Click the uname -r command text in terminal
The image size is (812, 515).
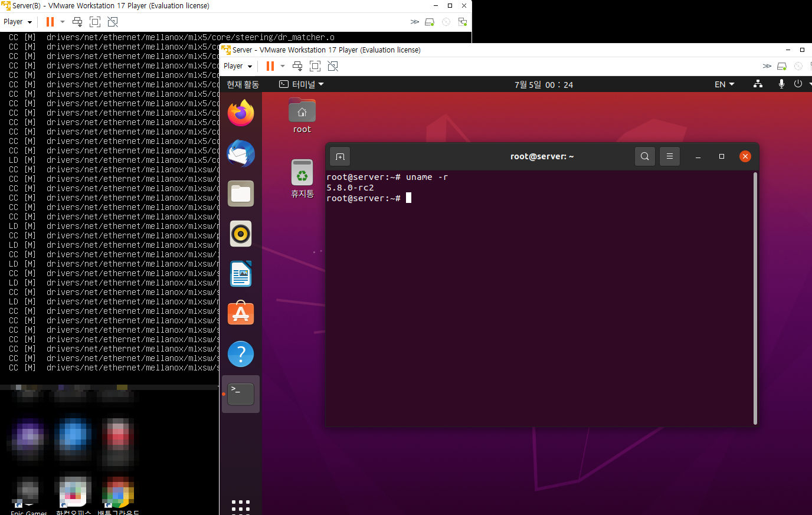427,177
